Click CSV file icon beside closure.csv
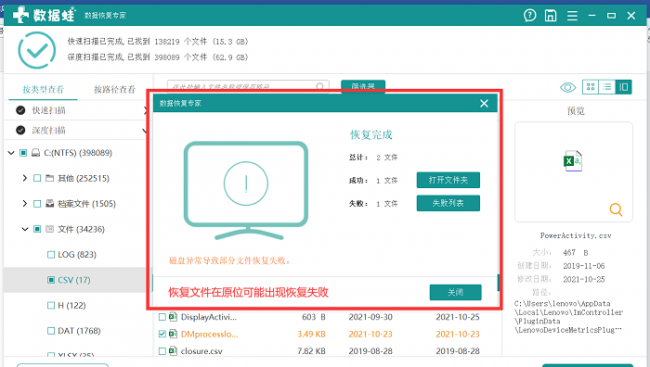The image size is (650, 367). (173, 351)
